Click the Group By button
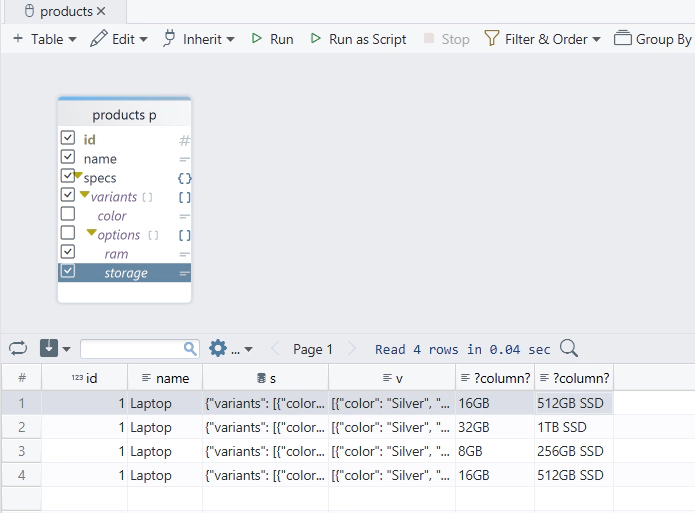Image resolution: width=695 pixels, height=513 pixels. 653,39
